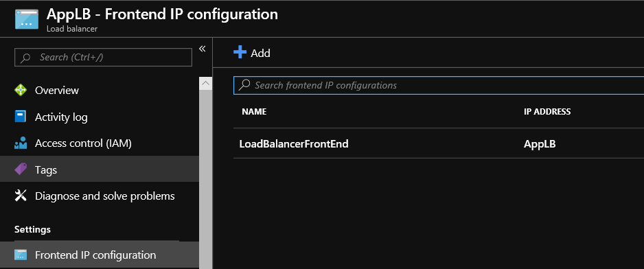Click the load balancer icon beside AppLB title
Image resolution: width=644 pixels, height=269 pixels.
click(27, 19)
